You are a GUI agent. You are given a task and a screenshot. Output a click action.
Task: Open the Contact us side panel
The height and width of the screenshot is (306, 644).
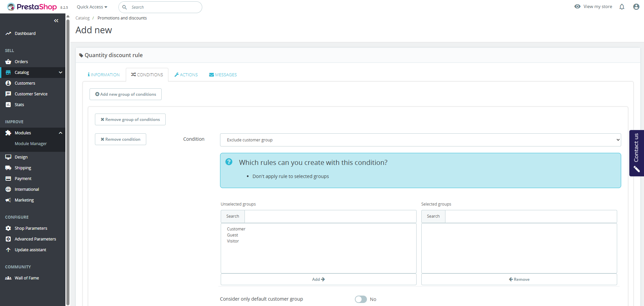pos(636,153)
